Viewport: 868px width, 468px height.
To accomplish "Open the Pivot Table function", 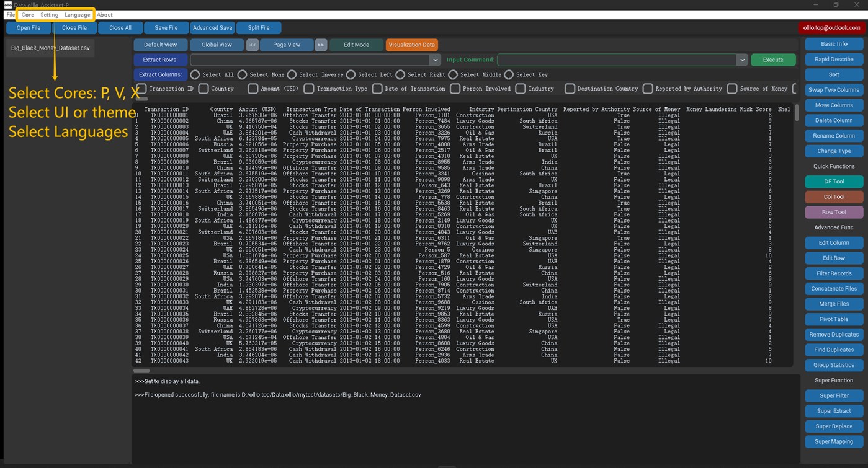I will pos(833,319).
